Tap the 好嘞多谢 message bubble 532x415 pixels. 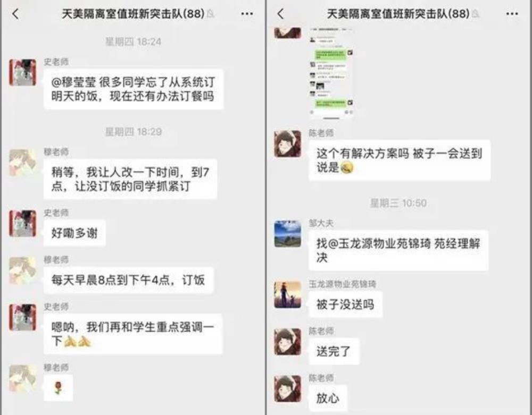(74, 233)
